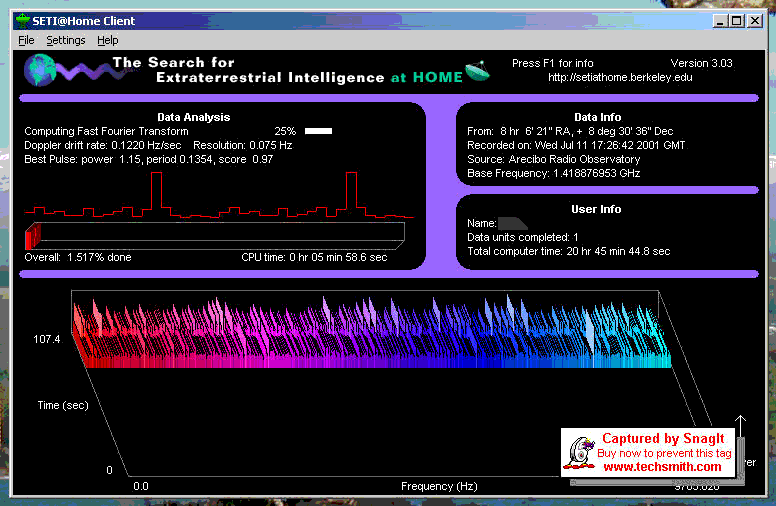Maximize the SETI@Home Client window

coord(736,21)
